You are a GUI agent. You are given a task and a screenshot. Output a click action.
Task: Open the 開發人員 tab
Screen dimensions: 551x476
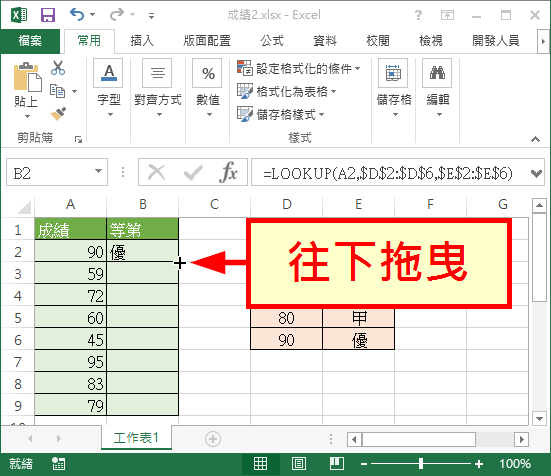(x=495, y=41)
